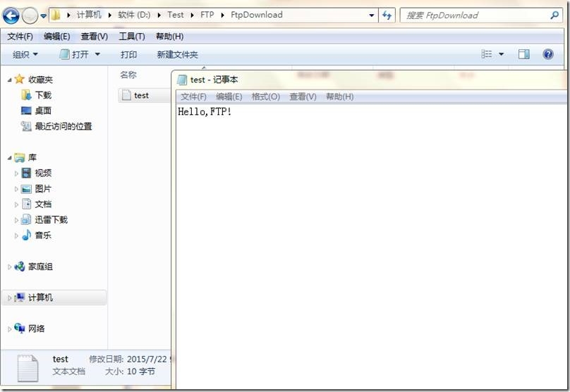Image resolution: width=570 pixels, height=392 pixels.
Task: Open Notepad 文件(F) menu
Action: (x=193, y=97)
